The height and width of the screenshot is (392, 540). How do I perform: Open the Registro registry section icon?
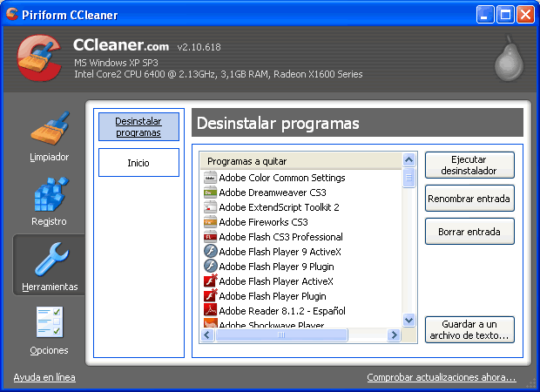click(51, 193)
